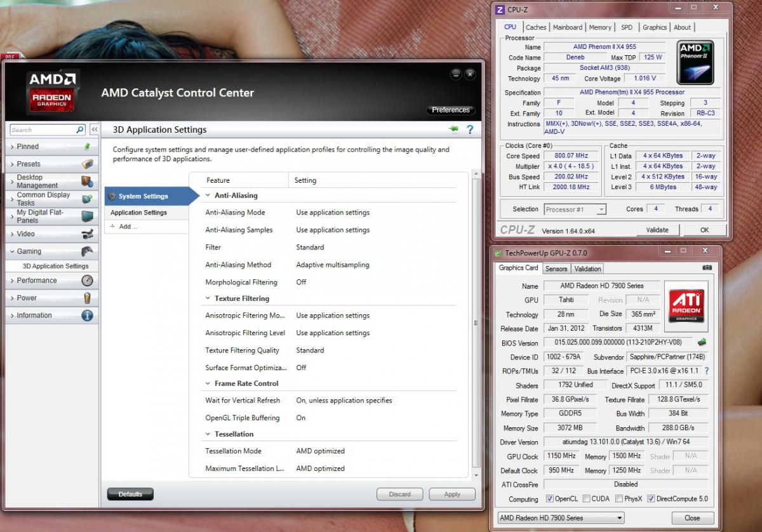Click the GPU-Z camera screenshot icon
The height and width of the screenshot is (532, 762).
tap(707, 268)
